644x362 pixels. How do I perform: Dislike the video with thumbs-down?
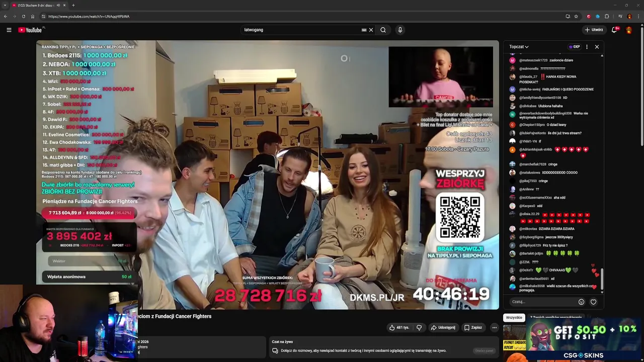(419, 327)
